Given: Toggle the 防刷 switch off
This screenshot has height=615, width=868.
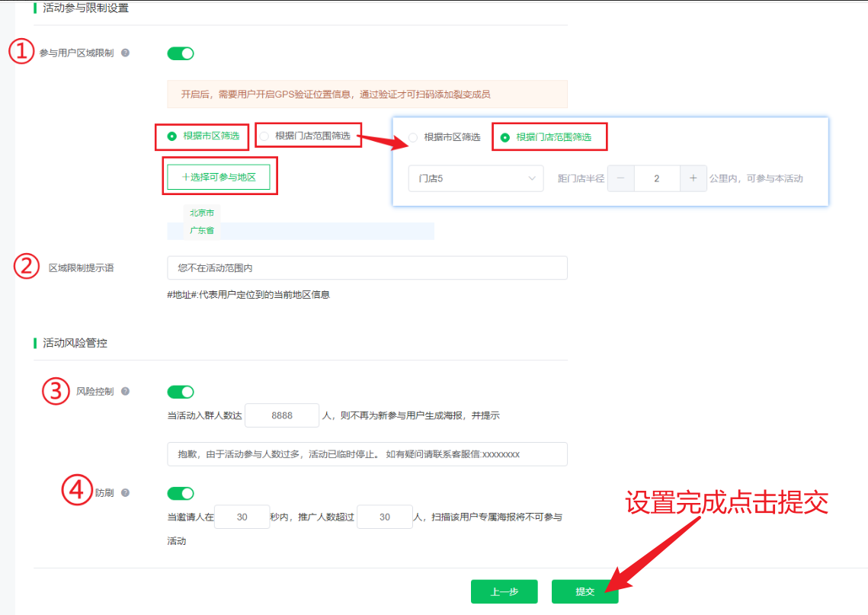Looking at the screenshot, I should (180, 493).
